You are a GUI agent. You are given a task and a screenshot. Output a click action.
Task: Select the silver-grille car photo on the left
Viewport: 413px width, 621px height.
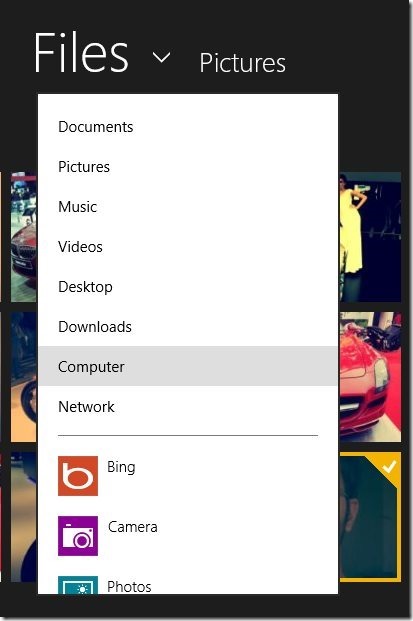tap(24, 237)
